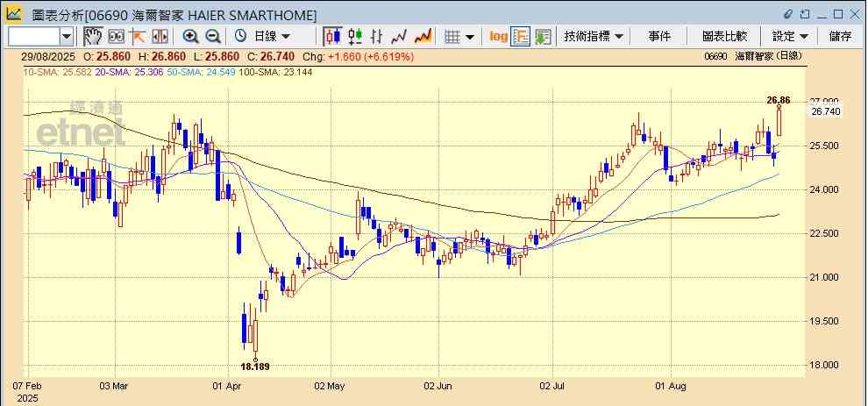Viewport: 868px width, 406px height.
Task: Click the C: 26.740 close price
Action: 271,56
